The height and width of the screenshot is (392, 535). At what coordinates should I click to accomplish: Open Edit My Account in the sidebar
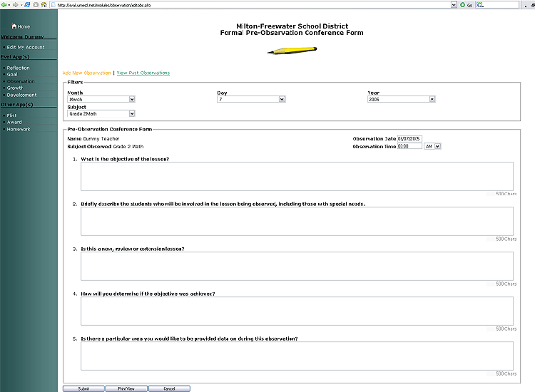(x=26, y=47)
